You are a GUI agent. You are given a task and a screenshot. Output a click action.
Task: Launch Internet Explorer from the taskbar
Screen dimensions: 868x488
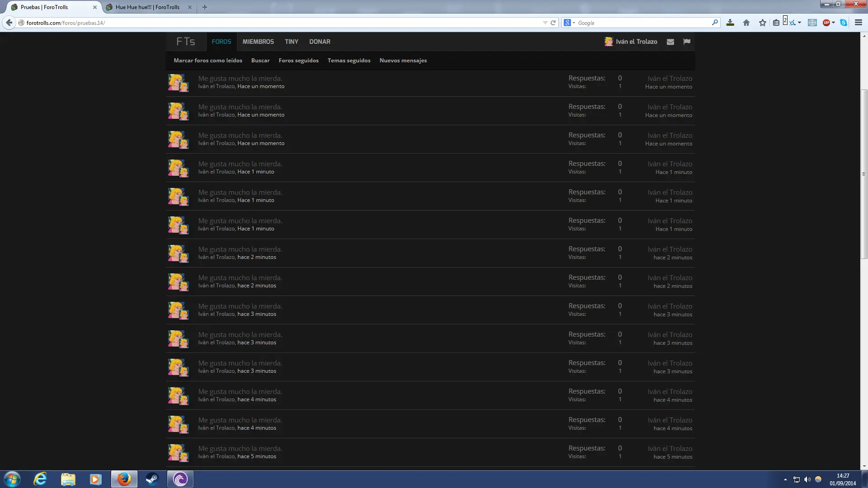(x=40, y=479)
